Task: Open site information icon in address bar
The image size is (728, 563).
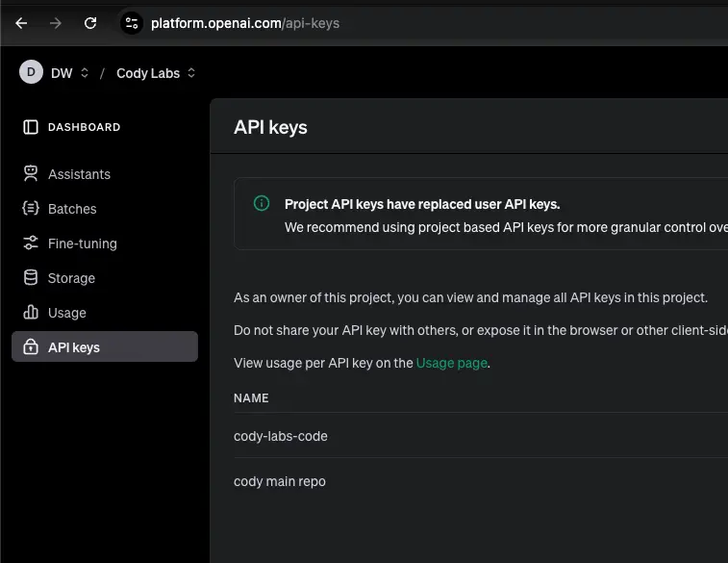Action: 132,23
